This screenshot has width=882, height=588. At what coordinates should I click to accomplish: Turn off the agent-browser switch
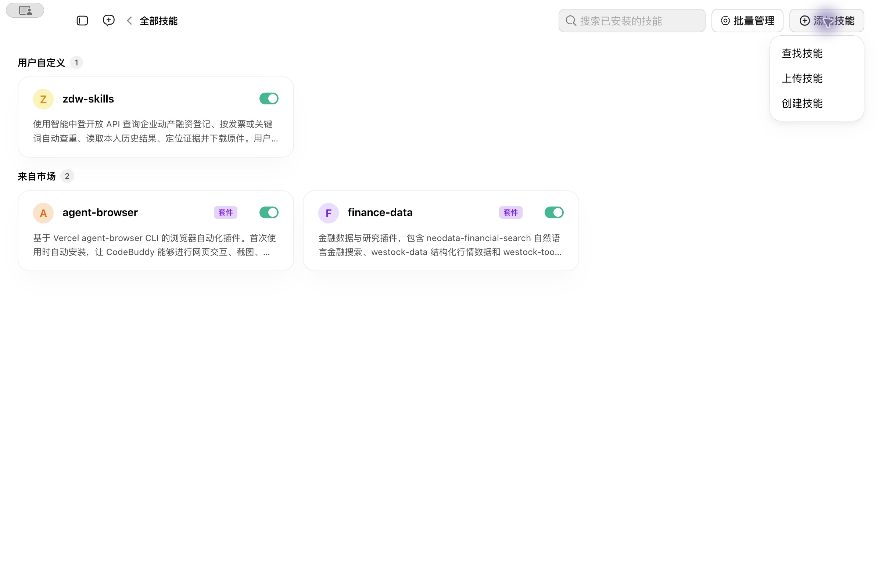269,213
